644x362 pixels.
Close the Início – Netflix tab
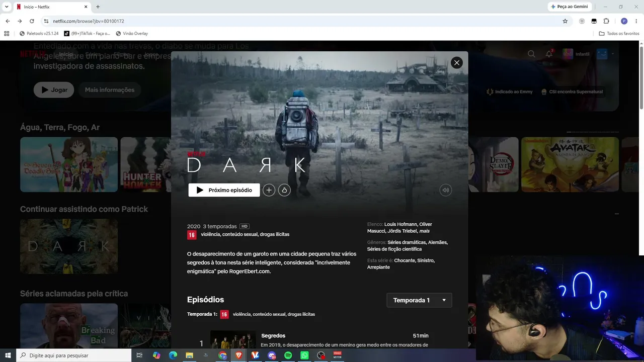point(86,7)
